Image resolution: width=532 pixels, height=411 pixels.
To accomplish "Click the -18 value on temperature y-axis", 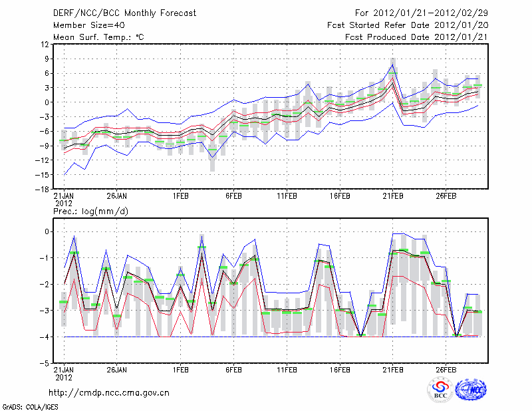I will (41, 189).
